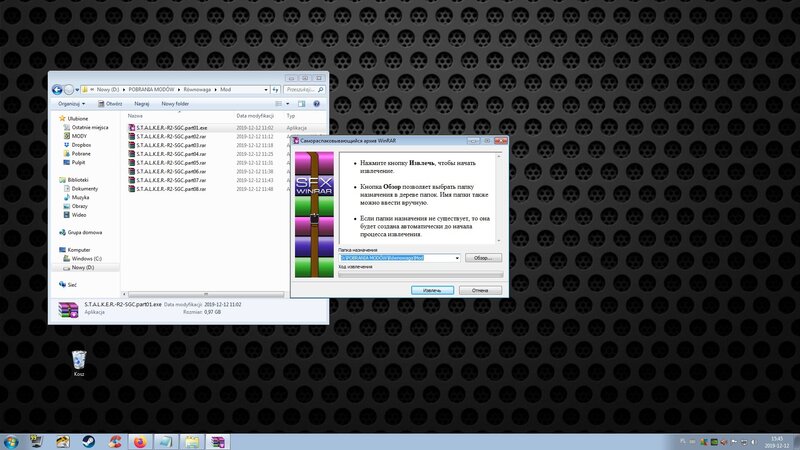Select the S.T.A.L.K.E.R.-R2-SGC.part05.rar file

point(170,162)
